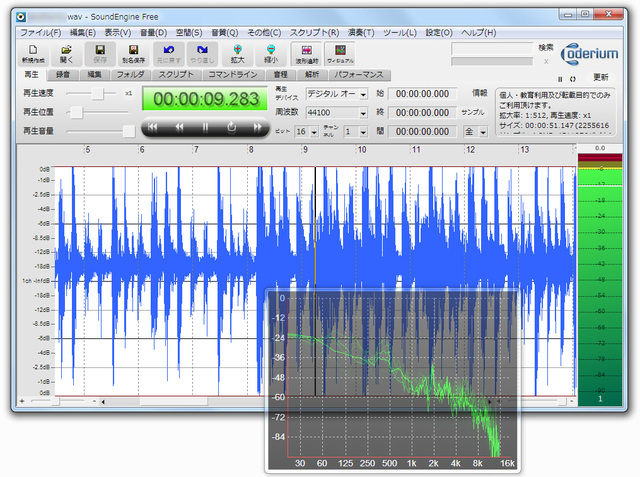Click the 別名保存 save-as icon
This screenshot has width=640, height=477.
coord(133,53)
